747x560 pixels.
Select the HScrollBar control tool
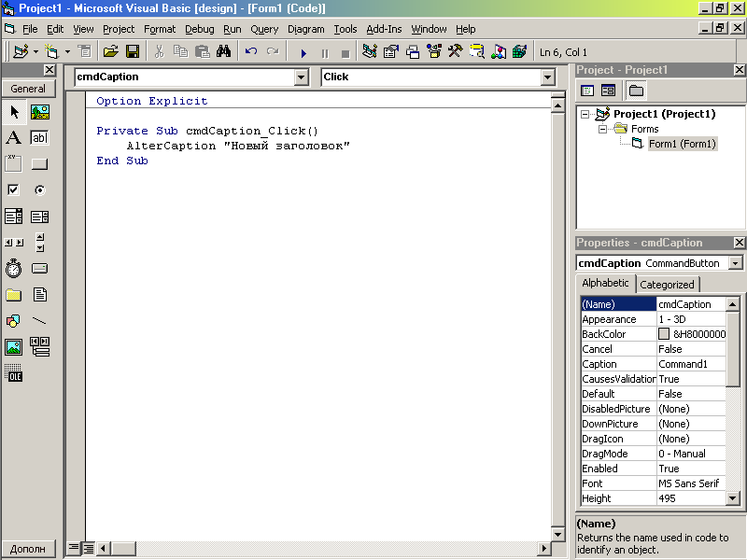[x=14, y=243]
